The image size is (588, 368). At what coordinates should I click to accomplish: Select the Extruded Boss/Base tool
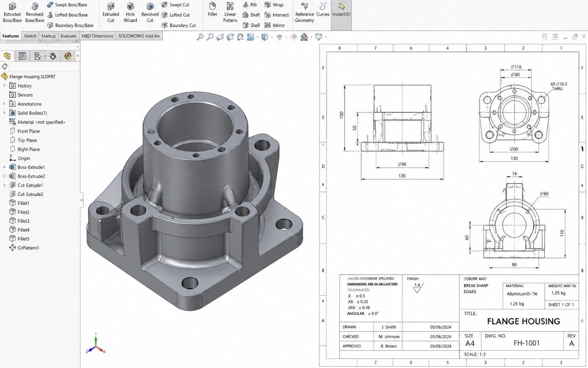click(x=12, y=12)
